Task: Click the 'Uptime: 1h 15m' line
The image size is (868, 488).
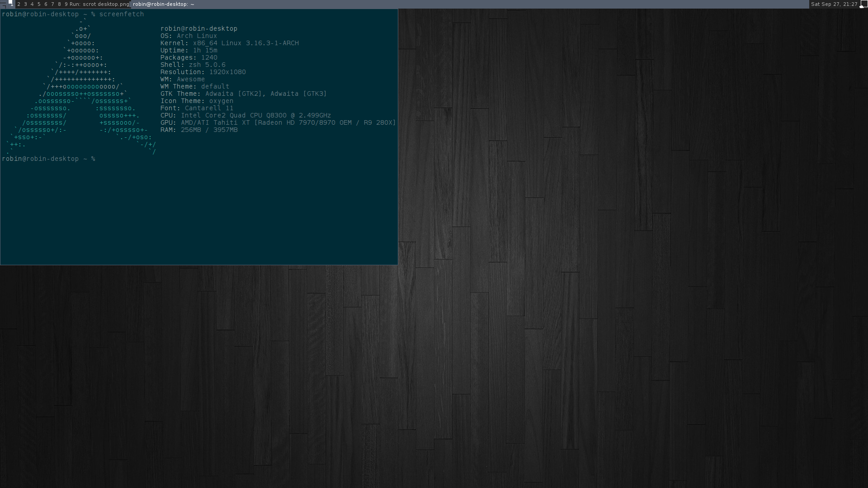Action: point(189,51)
